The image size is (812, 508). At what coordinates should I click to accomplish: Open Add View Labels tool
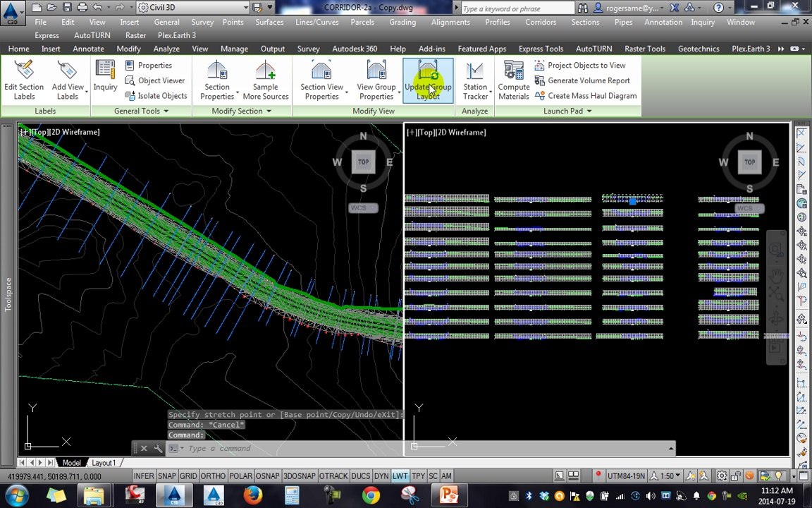click(68, 80)
